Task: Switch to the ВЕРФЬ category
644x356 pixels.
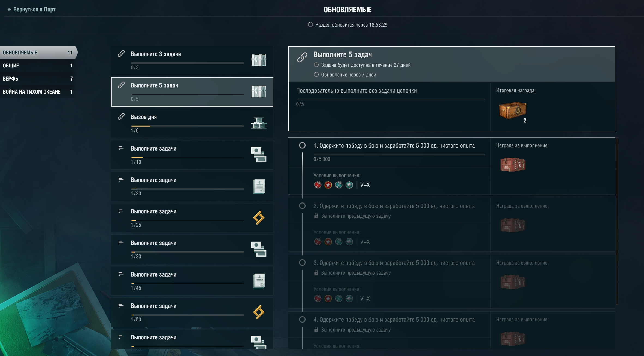Action: click(x=38, y=79)
